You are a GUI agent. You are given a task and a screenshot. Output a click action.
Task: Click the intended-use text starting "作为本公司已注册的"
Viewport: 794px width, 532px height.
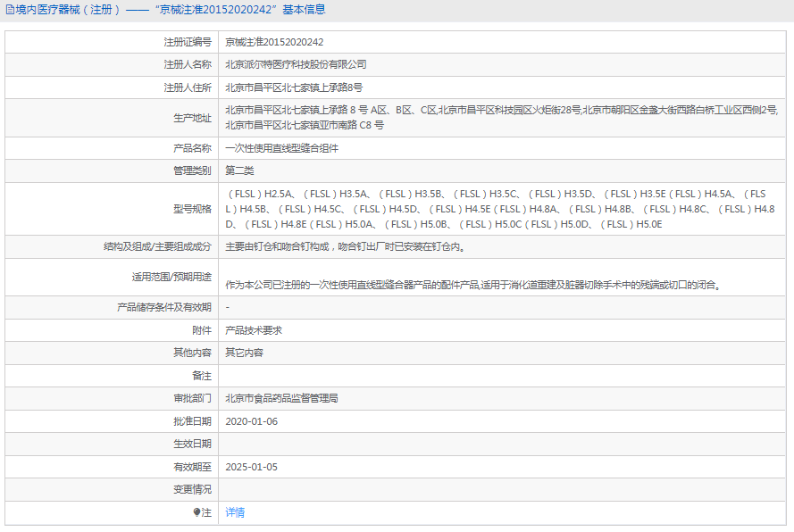(x=473, y=285)
